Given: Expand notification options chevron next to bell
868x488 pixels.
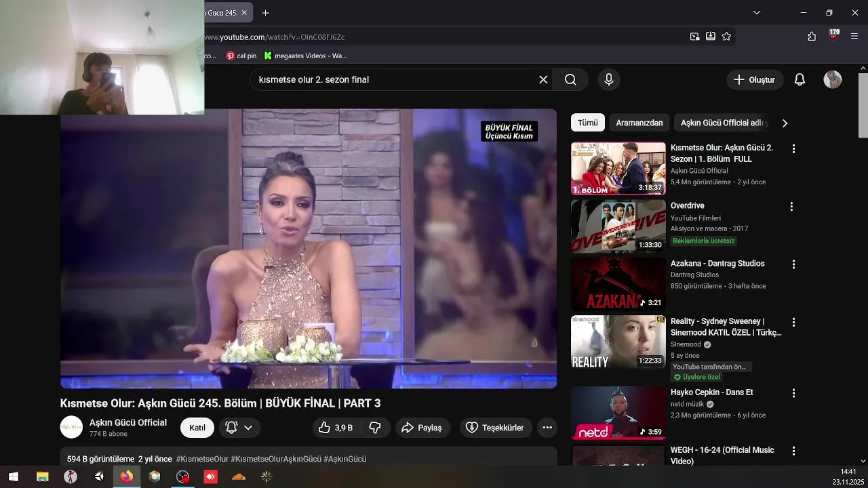Looking at the screenshot, I should point(248,428).
